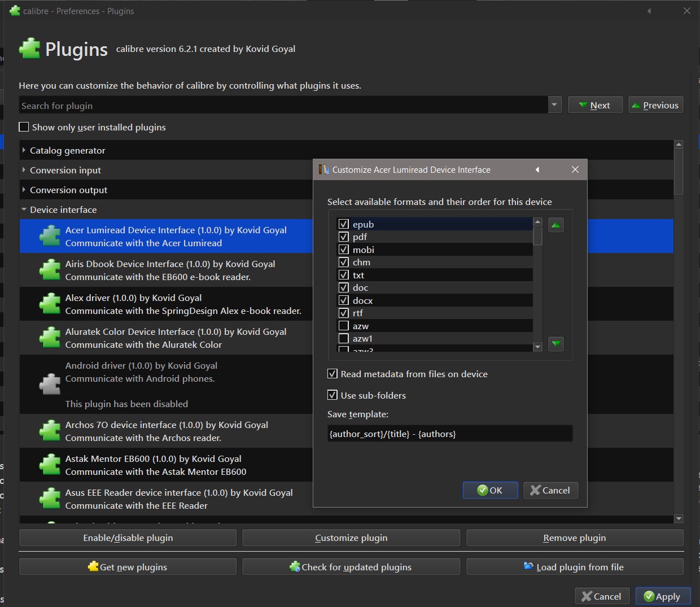The width and height of the screenshot is (700, 607).
Task: Click the Remove plugin button
Action: pos(575,538)
